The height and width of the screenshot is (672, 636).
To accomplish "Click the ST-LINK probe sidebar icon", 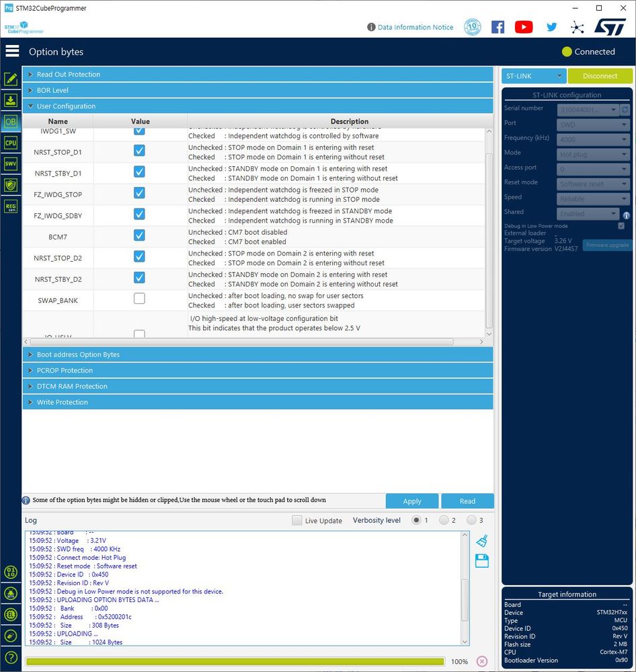I will [x=11, y=636].
